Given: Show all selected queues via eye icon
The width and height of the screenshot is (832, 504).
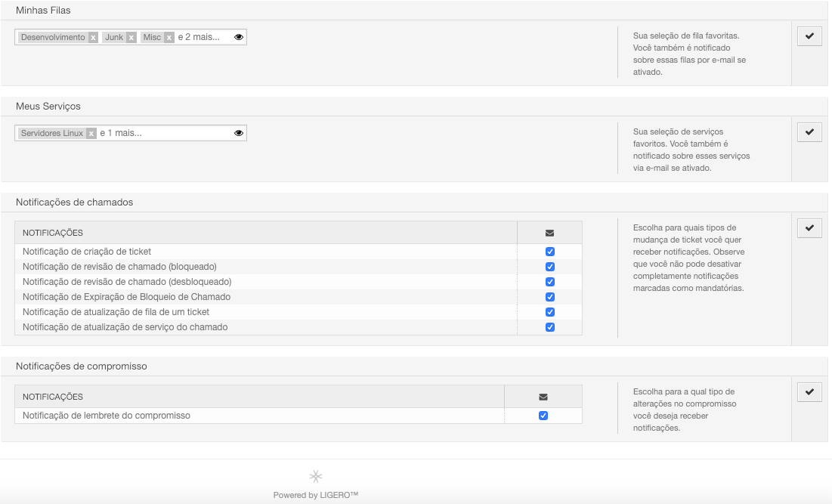Looking at the screenshot, I should pyautogui.click(x=239, y=37).
